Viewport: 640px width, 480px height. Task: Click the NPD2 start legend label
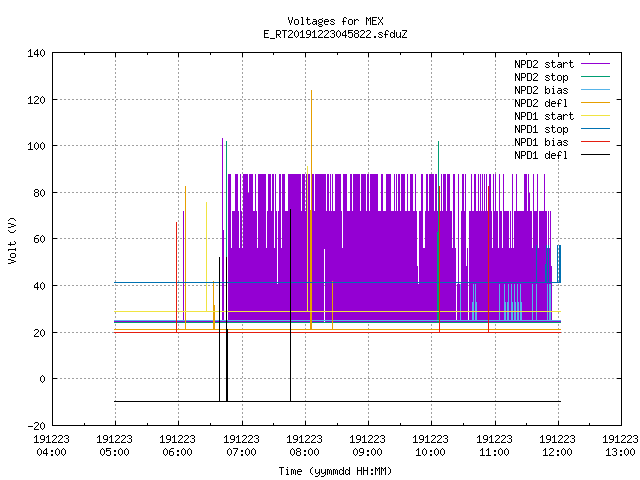pyautogui.click(x=544, y=64)
